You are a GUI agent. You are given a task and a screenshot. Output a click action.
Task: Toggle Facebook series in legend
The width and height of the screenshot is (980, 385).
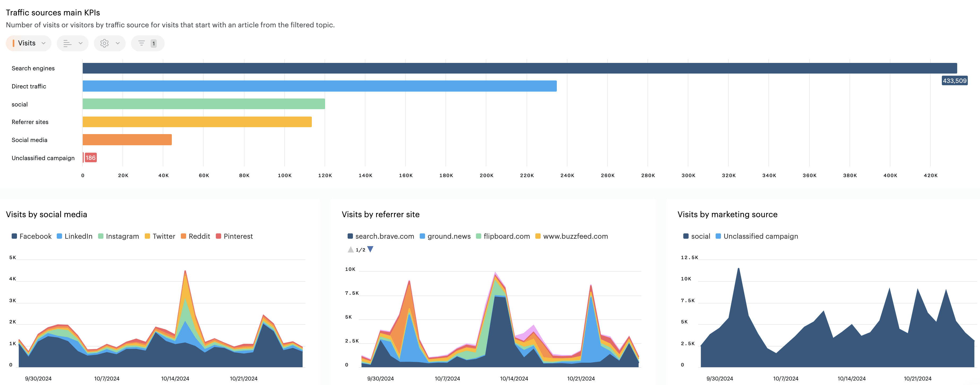pos(31,236)
